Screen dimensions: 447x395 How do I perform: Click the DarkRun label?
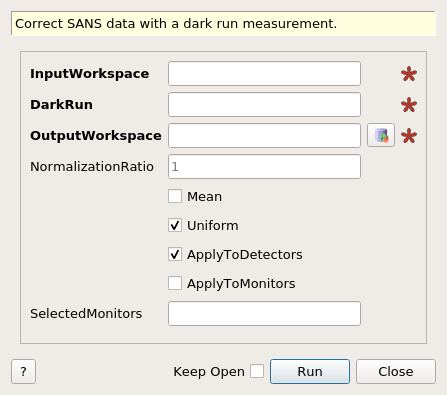point(61,105)
